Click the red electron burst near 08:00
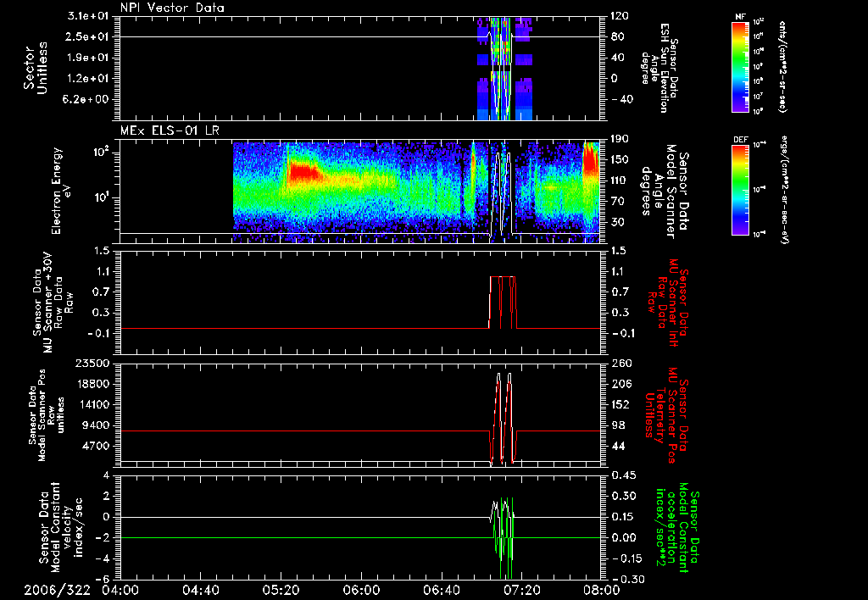This screenshot has width=868, height=600. pyautogui.click(x=591, y=160)
